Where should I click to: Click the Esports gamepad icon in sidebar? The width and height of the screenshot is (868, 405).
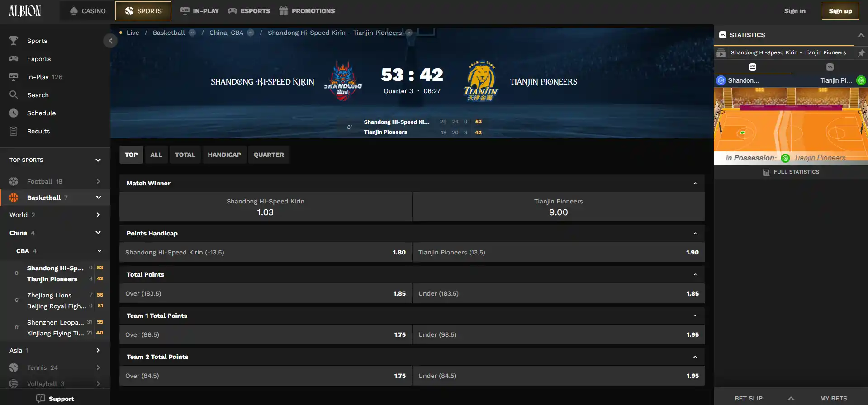14,59
